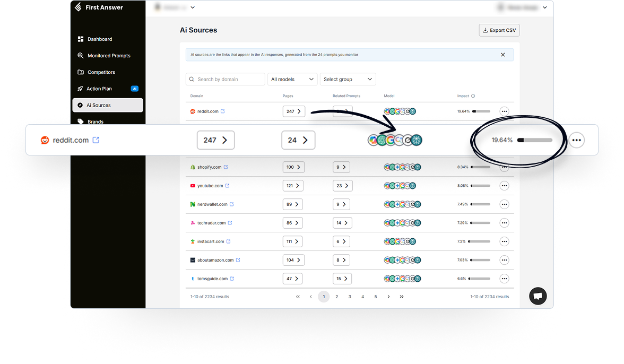Open the workspace selector dropdown in header

[x=175, y=7]
